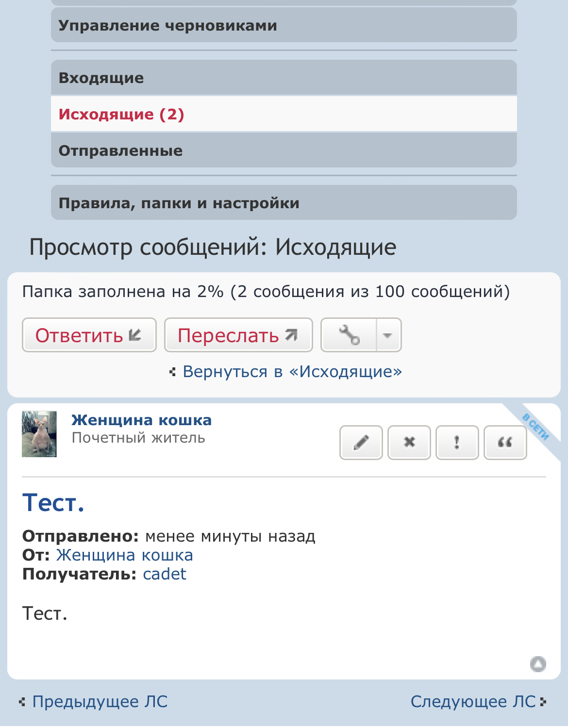The width and height of the screenshot is (568, 728).
Task: Go to Следующее ЛС message
Action: [x=473, y=702]
